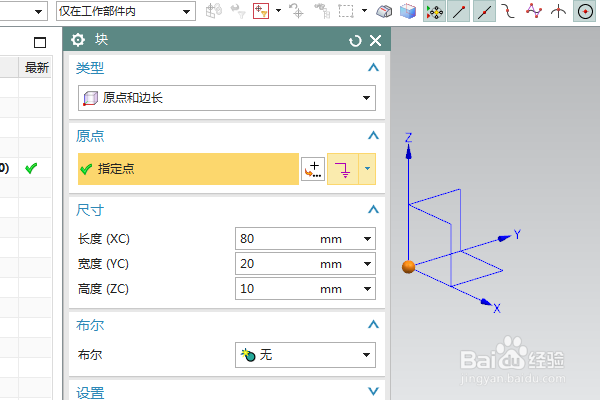Click the undo arrow with crosshair icon

pos(296,11)
